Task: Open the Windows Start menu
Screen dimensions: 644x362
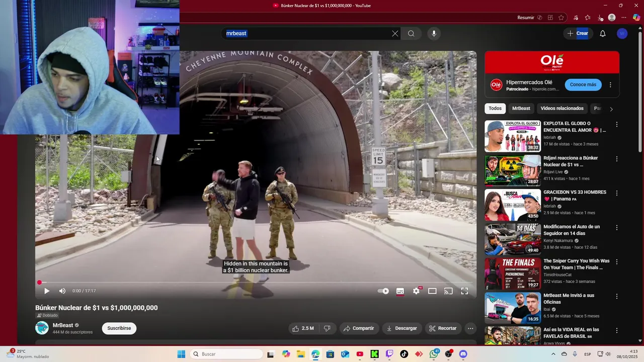Action: point(181,354)
